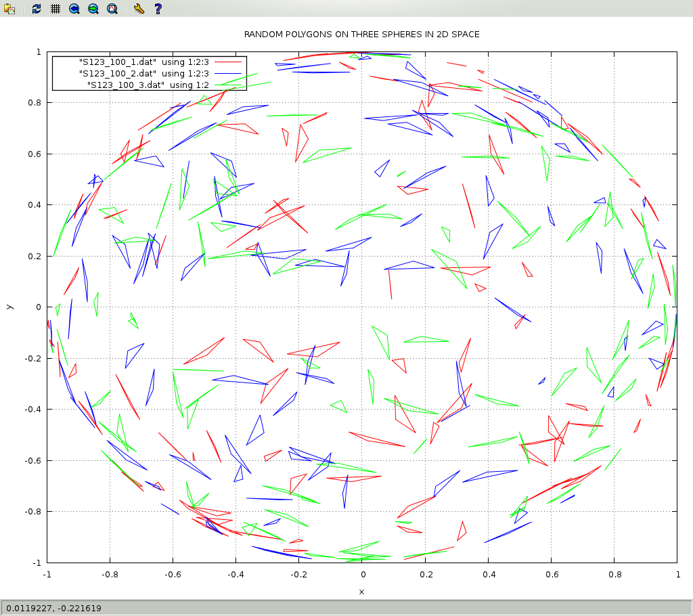Click the plot title "RANDOM POLYGONS ON THREE SPHERES"
The height and width of the screenshot is (616, 693).
tap(361, 34)
